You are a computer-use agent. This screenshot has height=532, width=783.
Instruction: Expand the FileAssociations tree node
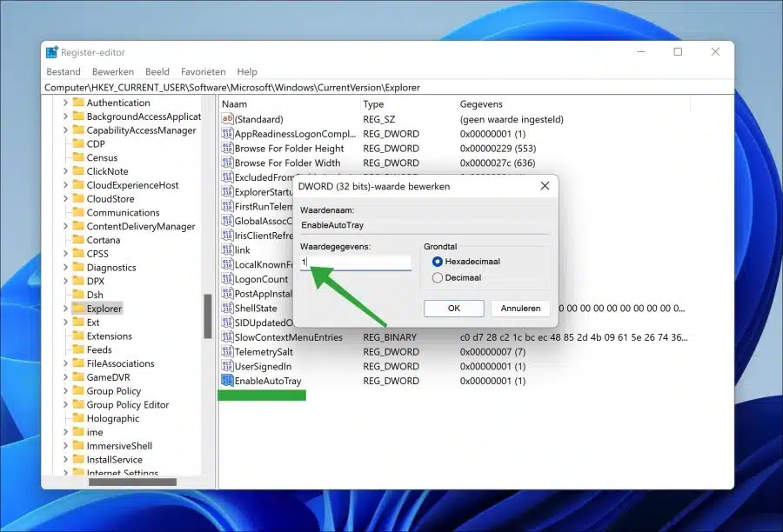(65, 363)
